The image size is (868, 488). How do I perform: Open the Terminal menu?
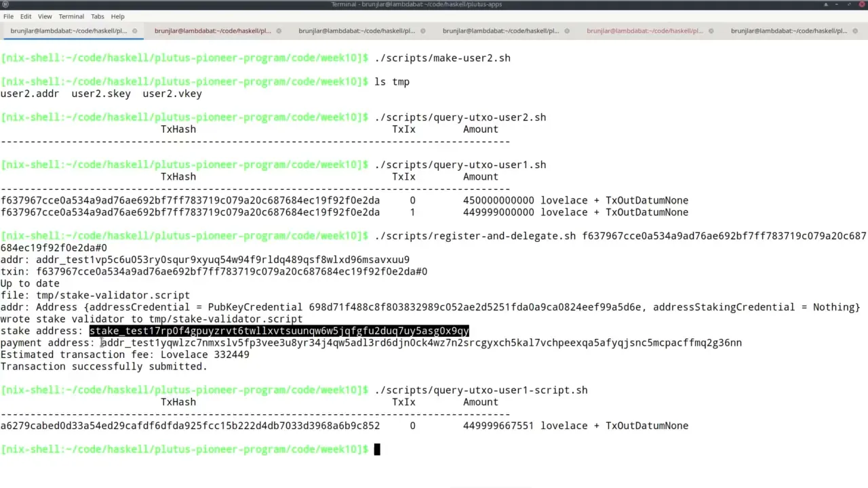coord(71,16)
